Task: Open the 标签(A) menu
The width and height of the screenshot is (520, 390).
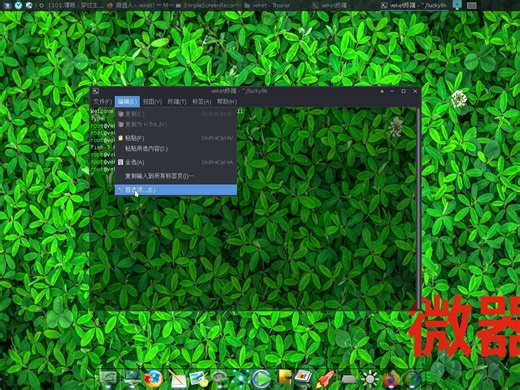Action: coord(201,102)
